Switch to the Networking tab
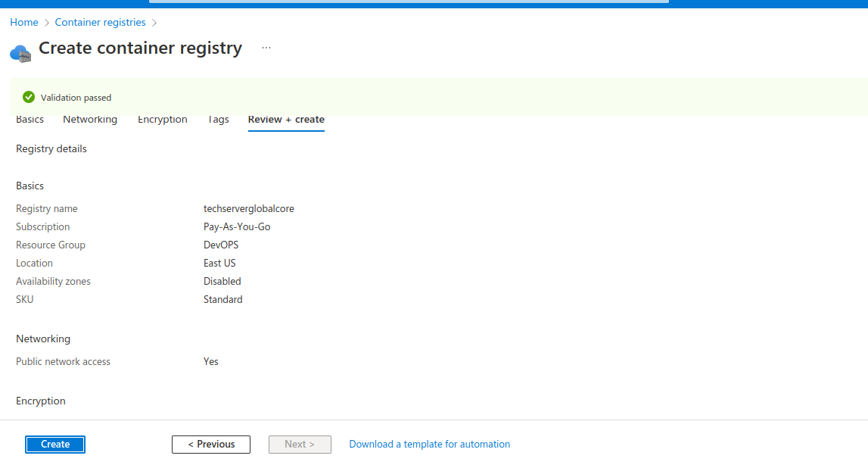 pos(90,119)
